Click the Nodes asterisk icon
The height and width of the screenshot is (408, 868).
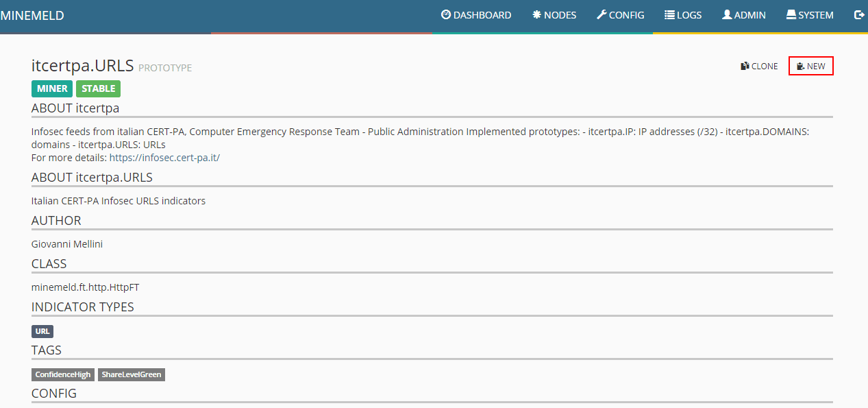[536, 15]
